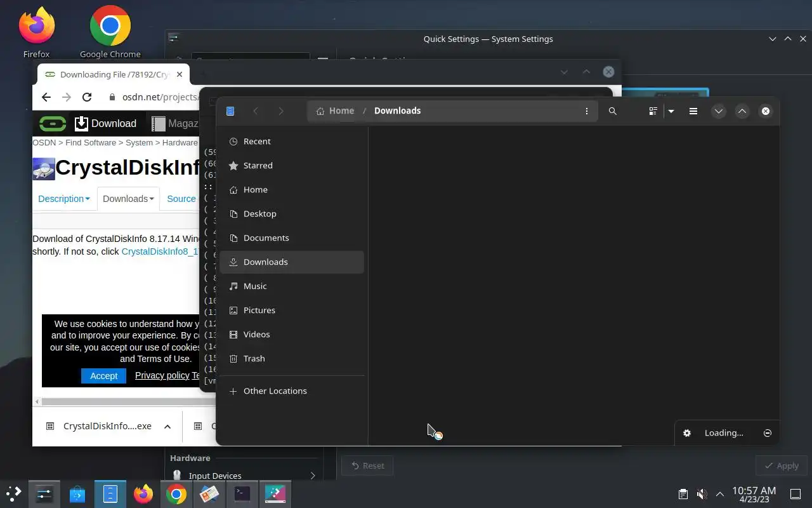Select Downloads in Files sidebar
This screenshot has height=508, width=812.
292,262
